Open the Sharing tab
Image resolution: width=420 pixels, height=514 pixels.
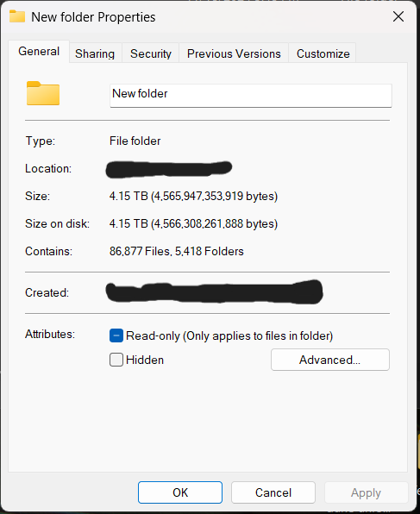(95, 53)
